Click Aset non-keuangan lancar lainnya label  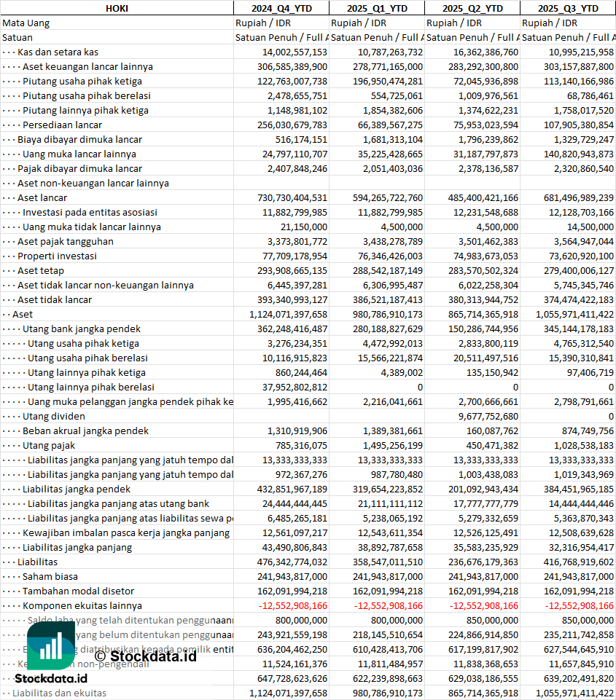93,183
